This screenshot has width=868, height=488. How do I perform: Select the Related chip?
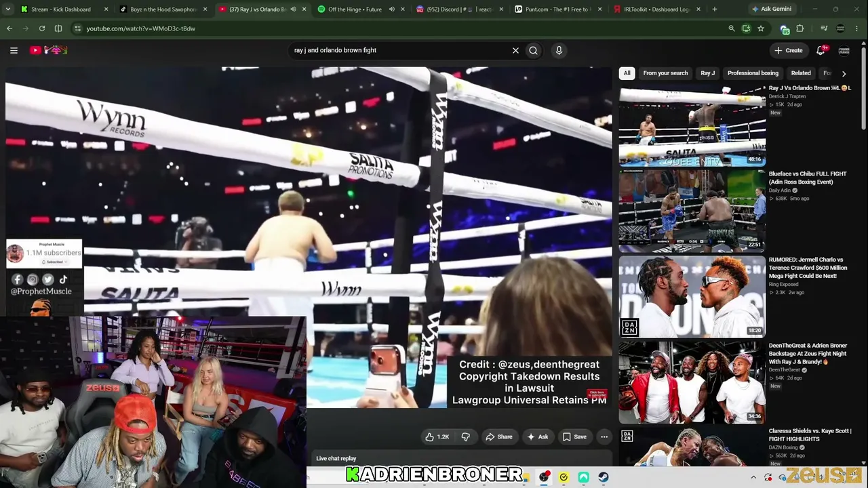pos(801,73)
